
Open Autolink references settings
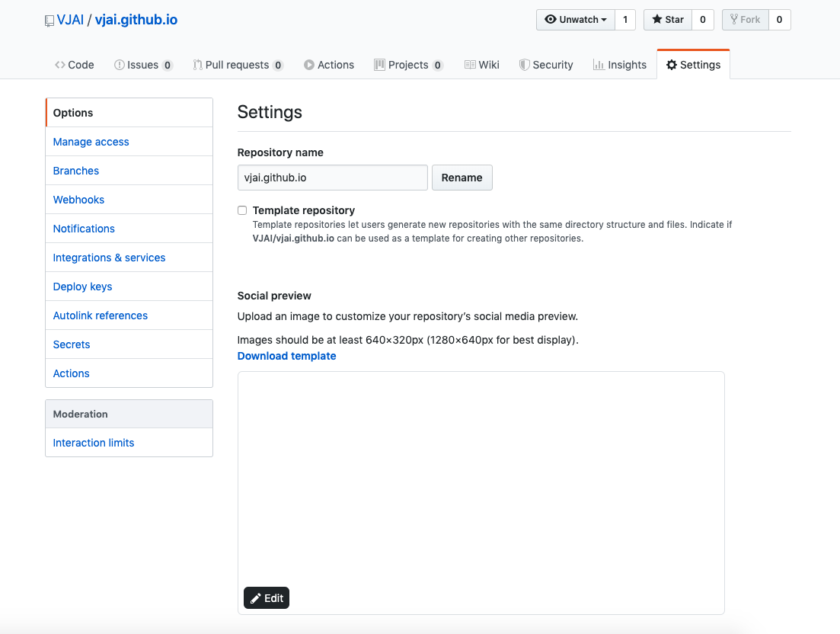tap(129, 315)
